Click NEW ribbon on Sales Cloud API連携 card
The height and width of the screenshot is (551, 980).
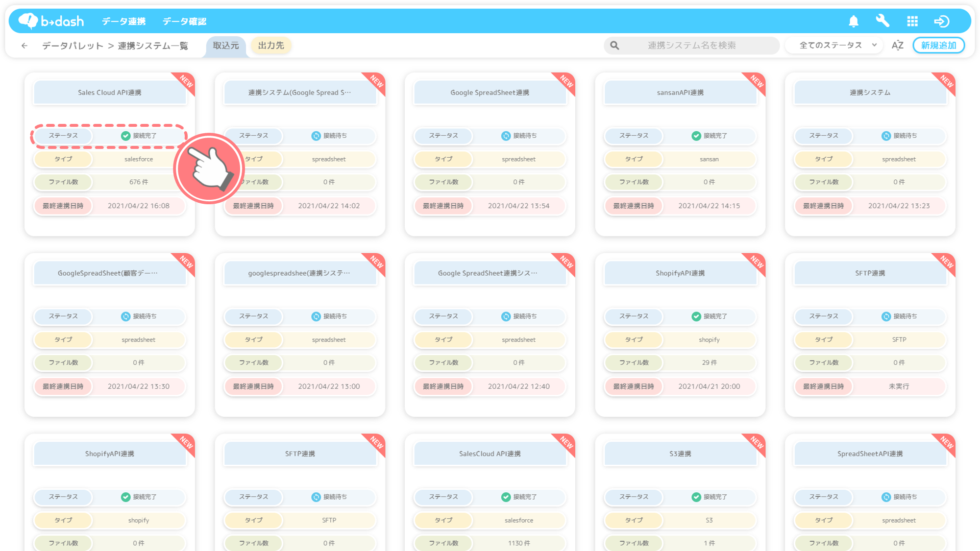coord(185,81)
